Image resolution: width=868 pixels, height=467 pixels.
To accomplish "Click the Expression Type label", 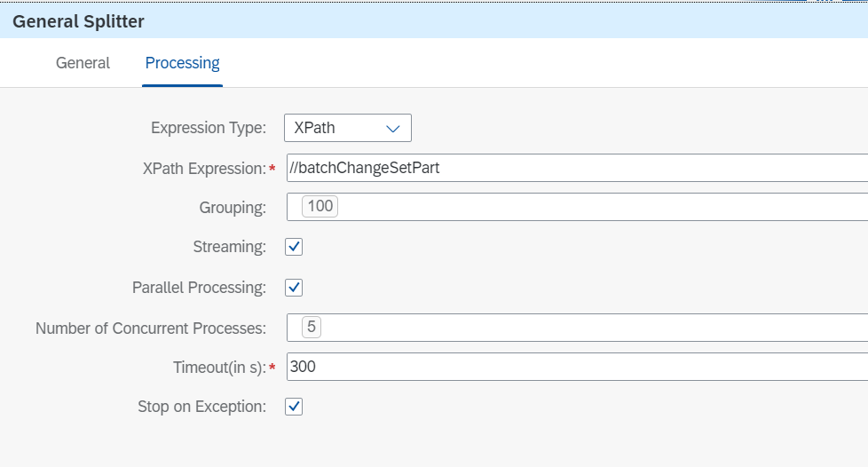I will click(208, 128).
